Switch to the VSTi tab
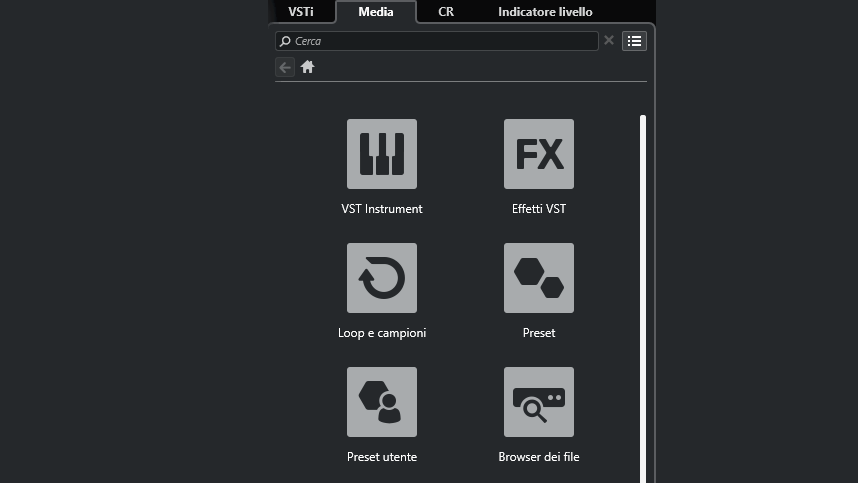 [x=301, y=12]
